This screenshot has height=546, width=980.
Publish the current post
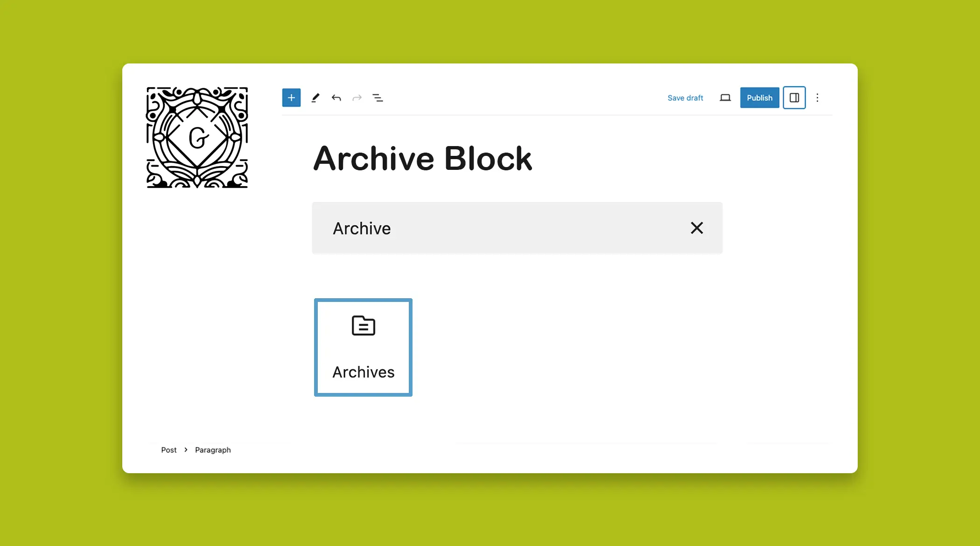(x=760, y=98)
